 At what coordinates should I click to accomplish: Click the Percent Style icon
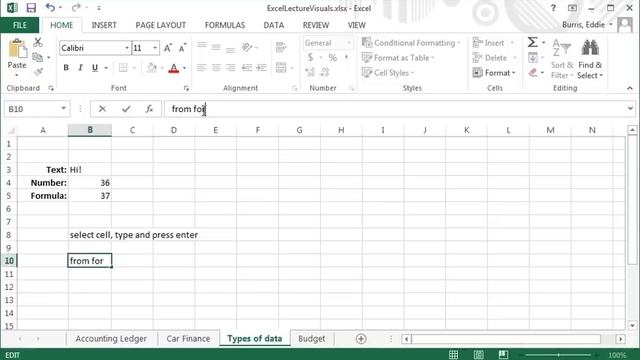[333, 58]
